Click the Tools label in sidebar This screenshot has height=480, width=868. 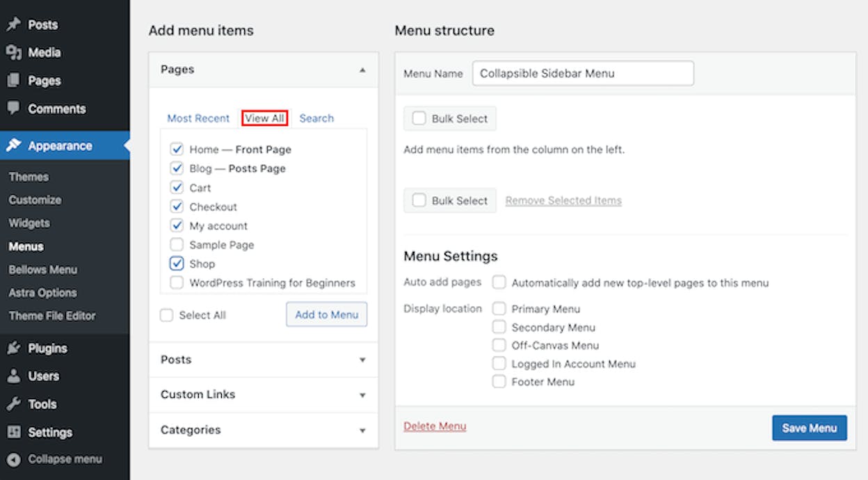click(x=42, y=404)
